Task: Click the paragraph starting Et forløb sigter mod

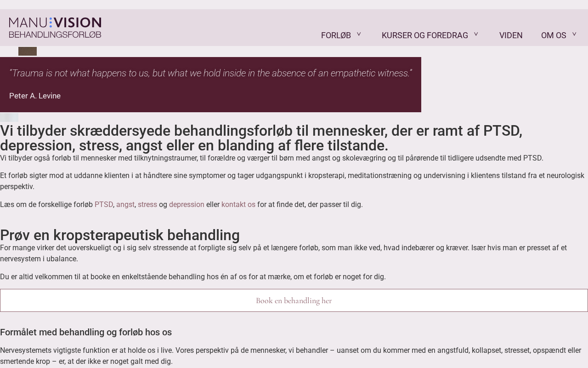Action: tap(292, 181)
